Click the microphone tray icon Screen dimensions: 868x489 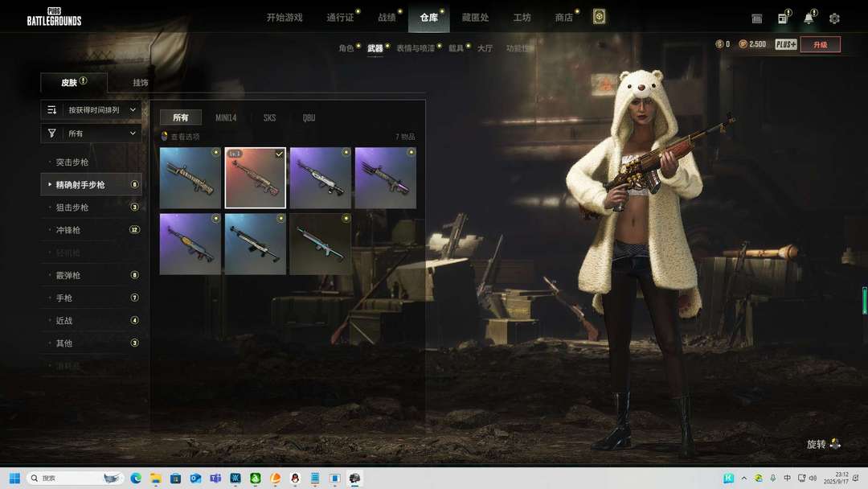click(x=773, y=478)
